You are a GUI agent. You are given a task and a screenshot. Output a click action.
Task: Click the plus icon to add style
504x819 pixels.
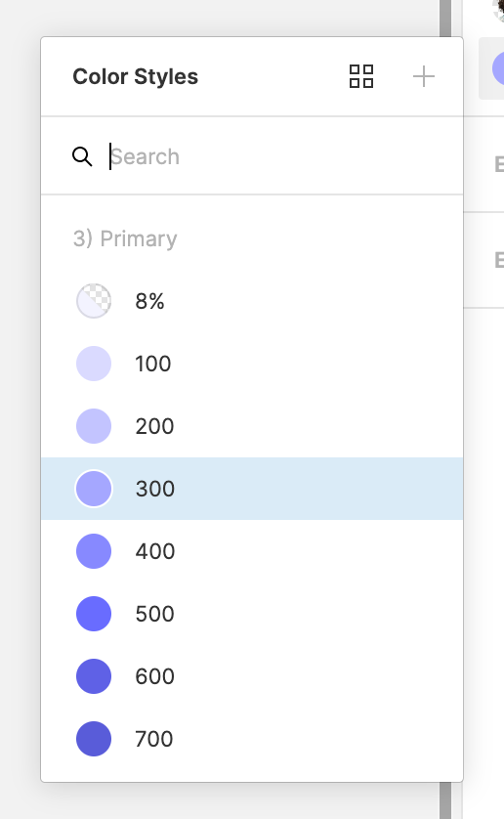click(x=424, y=77)
